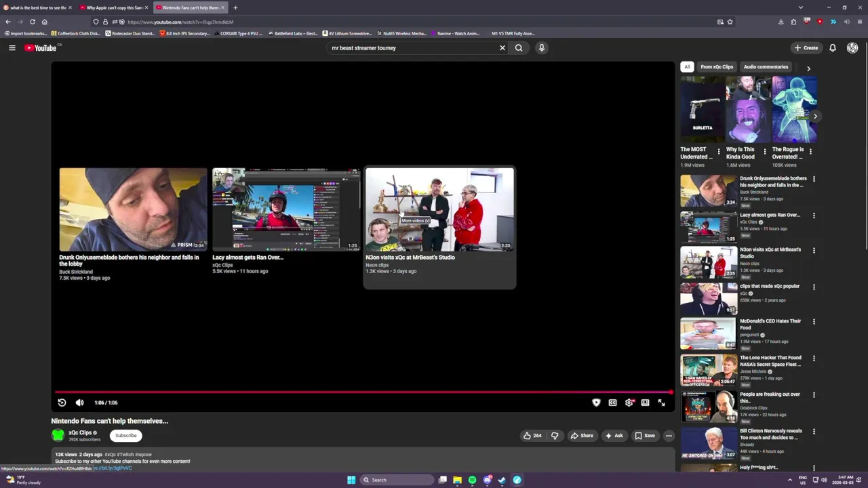Open the account avatar menu
The image size is (868, 488).
tap(852, 47)
